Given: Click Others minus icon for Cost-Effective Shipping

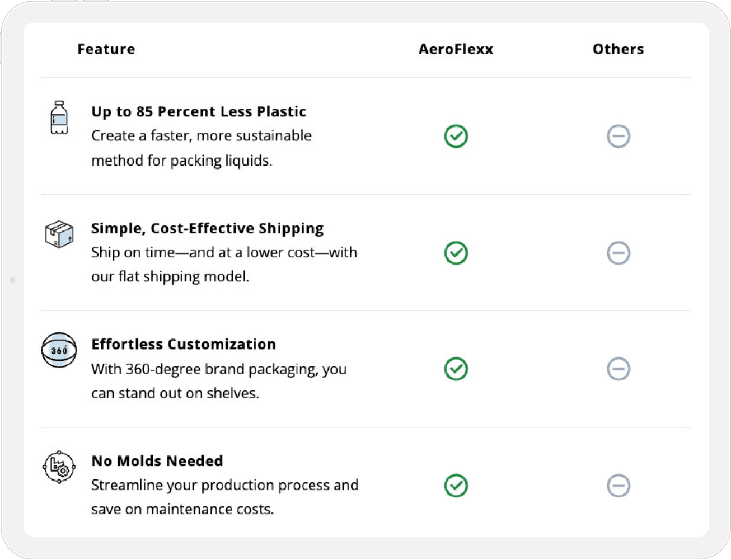Looking at the screenshot, I should click(x=618, y=253).
